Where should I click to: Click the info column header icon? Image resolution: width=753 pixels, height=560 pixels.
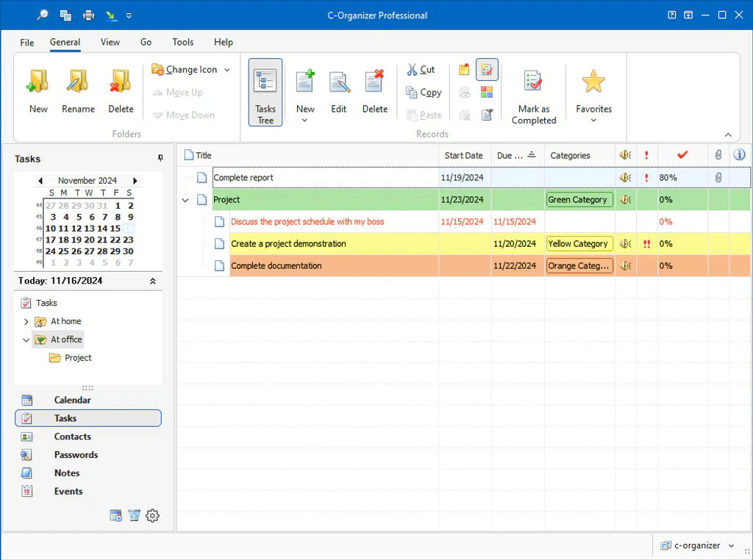pyautogui.click(x=740, y=154)
